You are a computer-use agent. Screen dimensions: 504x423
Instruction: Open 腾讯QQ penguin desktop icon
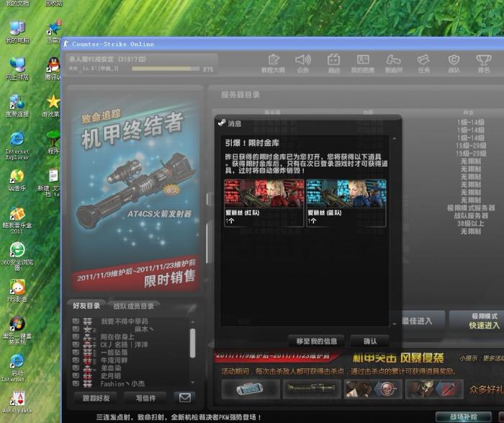click(x=54, y=68)
